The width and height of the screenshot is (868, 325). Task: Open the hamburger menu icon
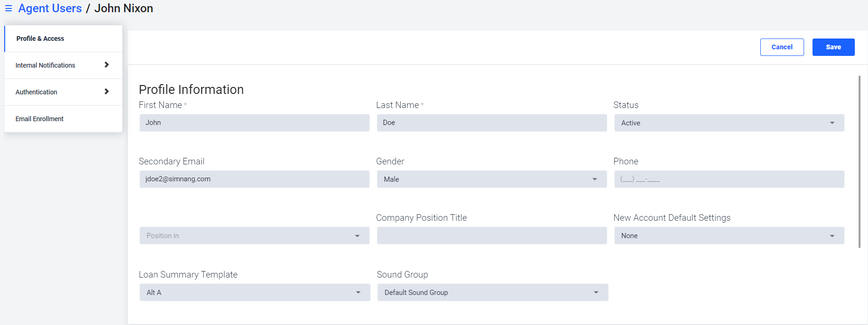tap(8, 8)
